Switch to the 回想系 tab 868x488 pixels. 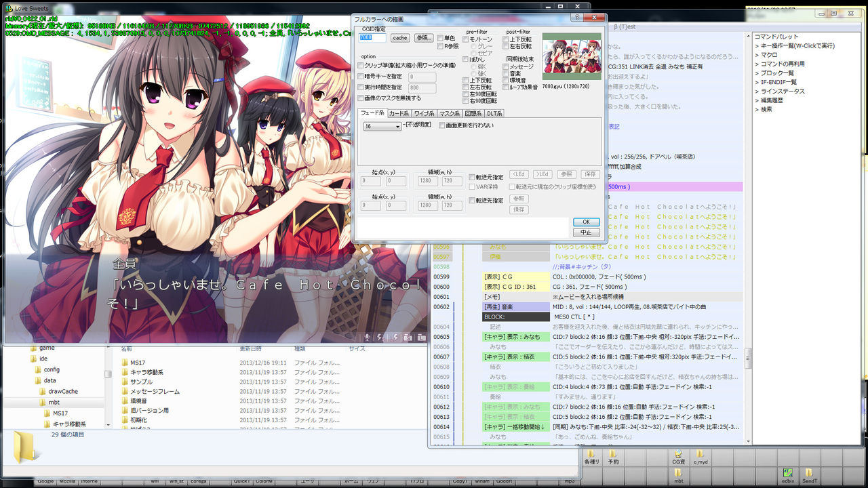coord(473,113)
